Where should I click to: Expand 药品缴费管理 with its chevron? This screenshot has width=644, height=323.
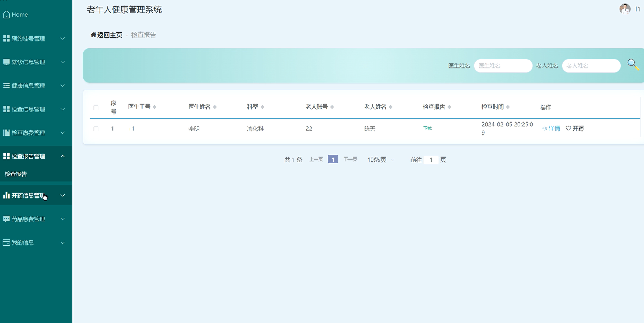pyautogui.click(x=63, y=219)
